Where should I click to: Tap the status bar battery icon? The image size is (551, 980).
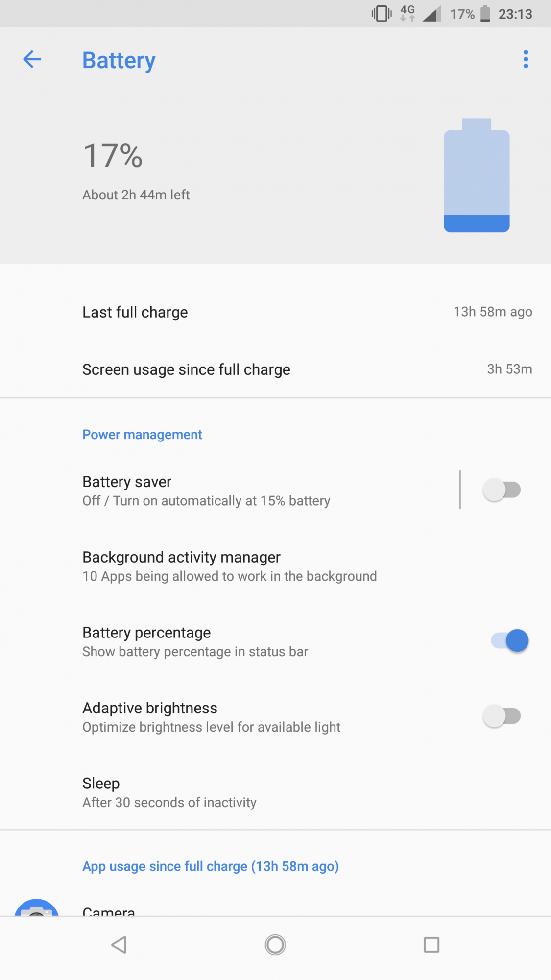point(485,14)
